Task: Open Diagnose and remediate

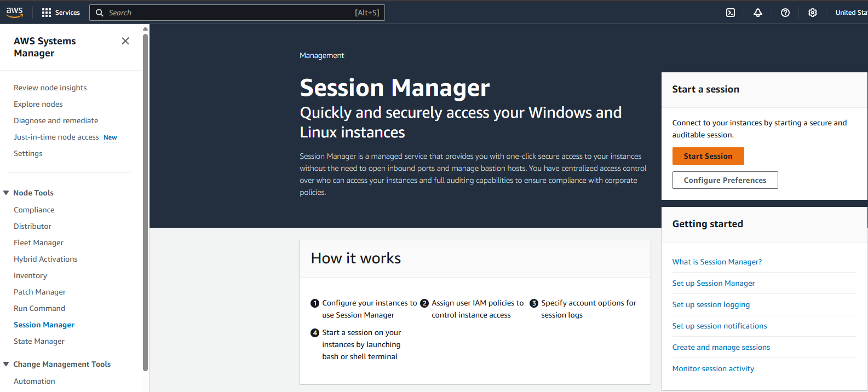Action: click(x=56, y=120)
